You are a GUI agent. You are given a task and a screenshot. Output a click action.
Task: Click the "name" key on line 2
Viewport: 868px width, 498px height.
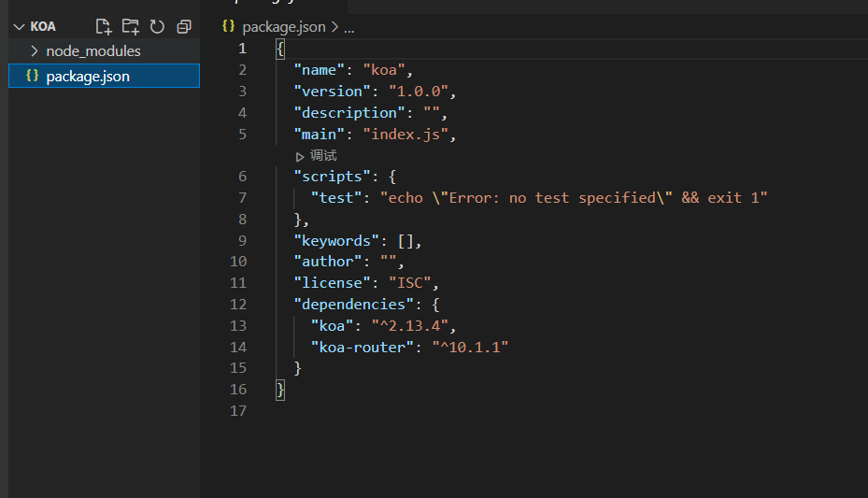(x=319, y=70)
